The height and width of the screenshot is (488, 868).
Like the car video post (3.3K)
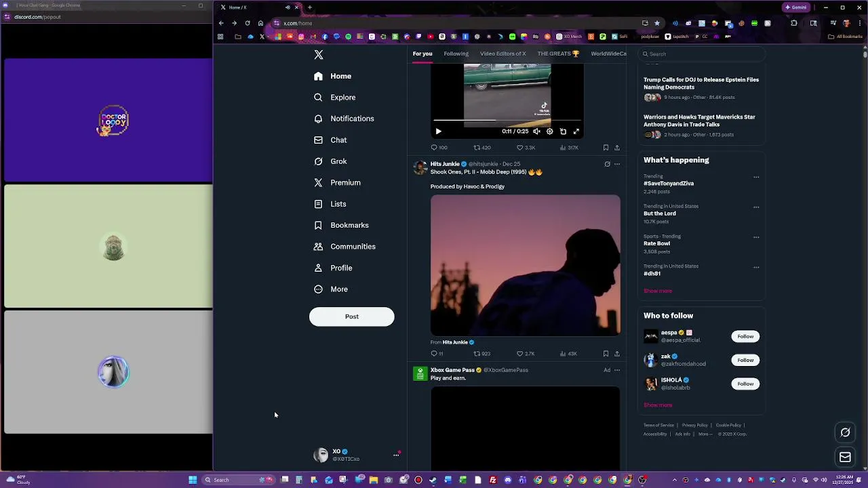point(526,148)
